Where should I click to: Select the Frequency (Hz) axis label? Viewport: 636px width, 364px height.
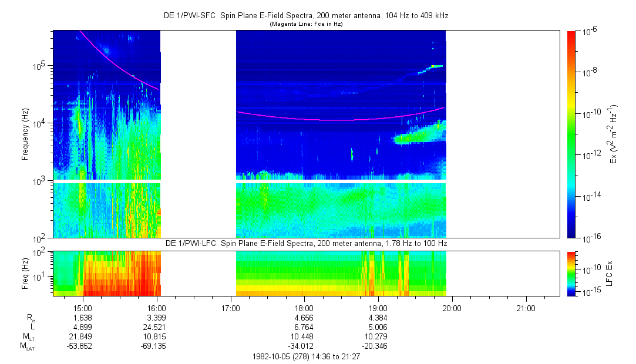(25, 134)
